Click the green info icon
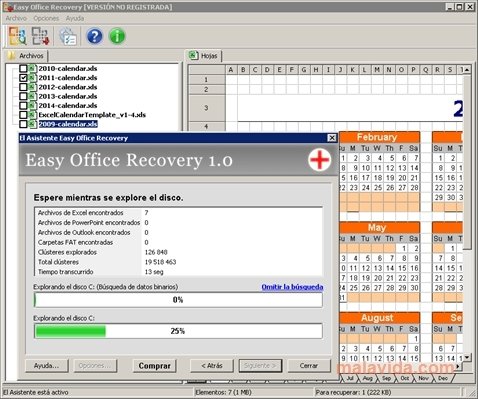Viewport: 478px width, 399px height. coord(117,36)
